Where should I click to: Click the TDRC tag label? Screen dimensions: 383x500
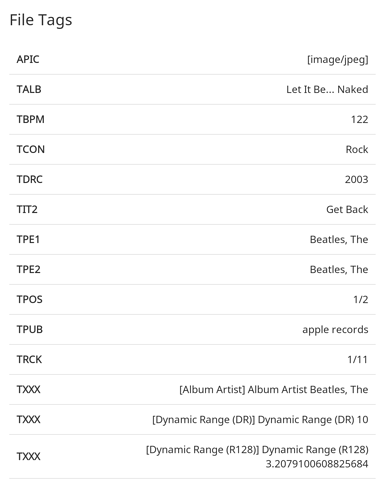point(30,179)
